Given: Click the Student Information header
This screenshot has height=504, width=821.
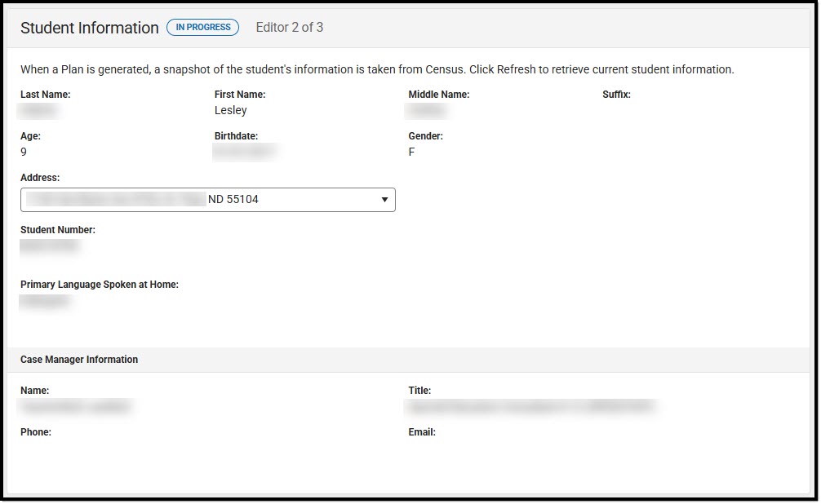Looking at the screenshot, I should [x=90, y=28].
